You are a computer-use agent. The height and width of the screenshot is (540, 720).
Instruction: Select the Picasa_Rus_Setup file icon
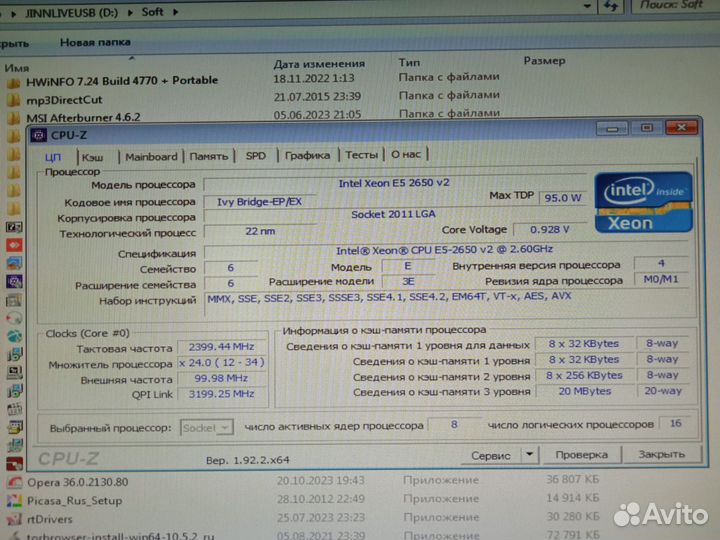(x=14, y=501)
